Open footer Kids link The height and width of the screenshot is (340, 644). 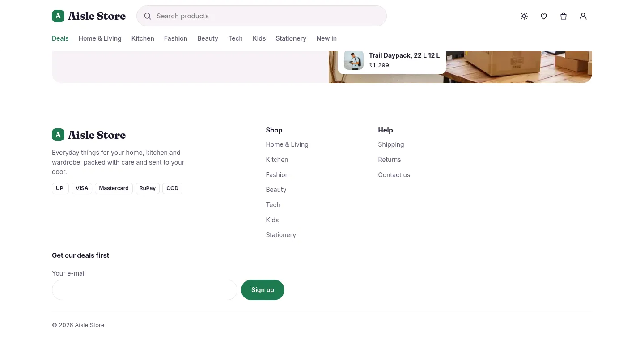pyautogui.click(x=272, y=220)
